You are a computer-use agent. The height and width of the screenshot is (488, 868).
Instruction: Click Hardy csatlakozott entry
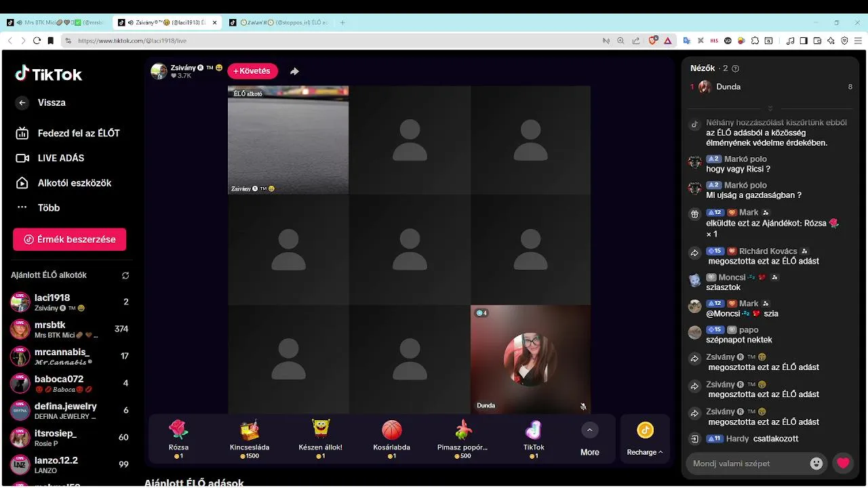pos(753,439)
